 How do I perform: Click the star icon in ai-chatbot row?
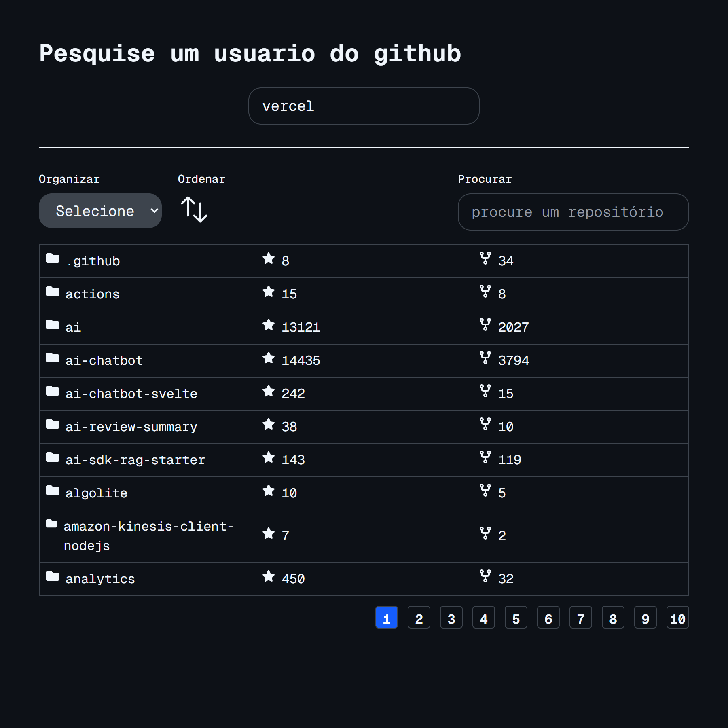click(x=269, y=358)
